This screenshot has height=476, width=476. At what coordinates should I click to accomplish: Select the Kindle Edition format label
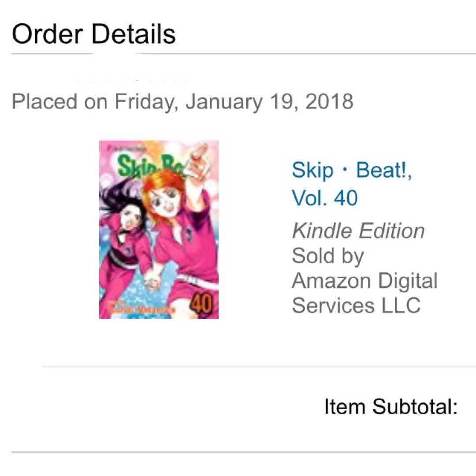(358, 231)
